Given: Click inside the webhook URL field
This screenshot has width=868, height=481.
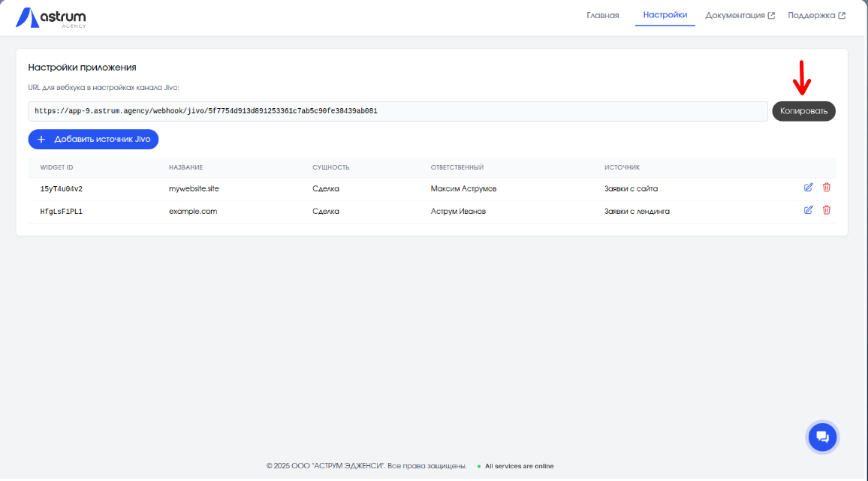Looking at the screenshot, I should pyautogui.click(x=397, y=111).
